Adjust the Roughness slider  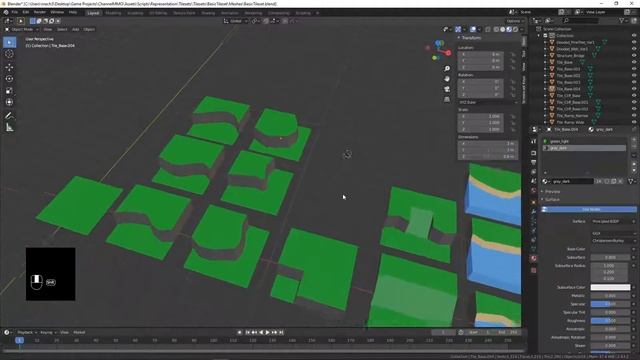point(610,321)
